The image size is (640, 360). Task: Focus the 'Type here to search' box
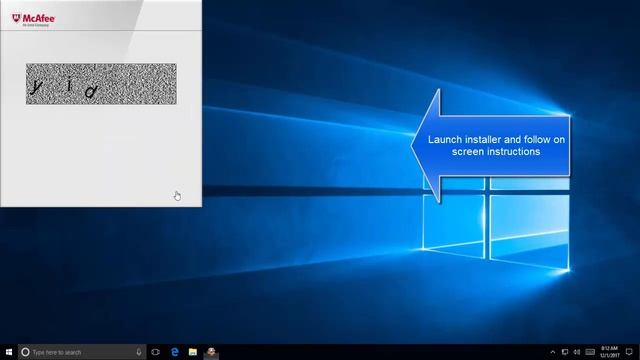(x=82, y=352)
